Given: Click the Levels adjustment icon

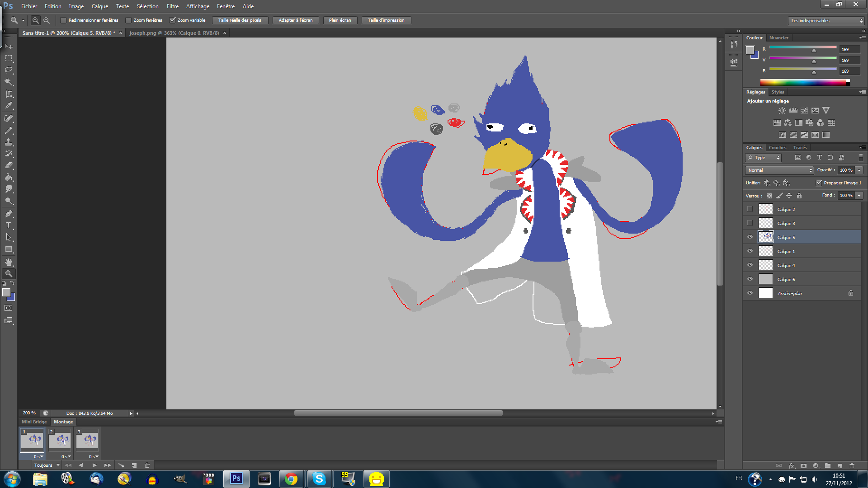Looking at the screenshot, I should 793,110.
